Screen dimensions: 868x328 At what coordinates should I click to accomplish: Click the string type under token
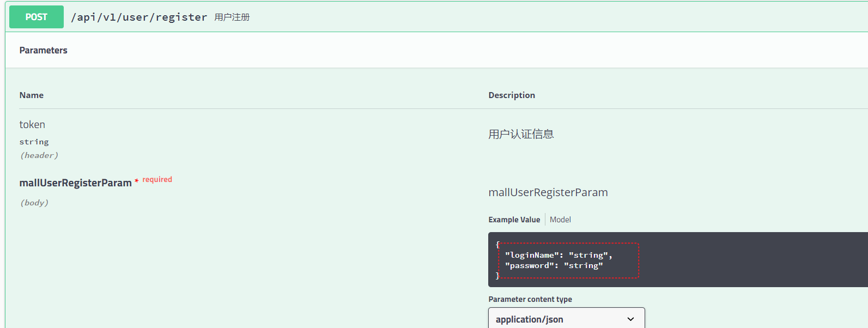pos(34,142)
